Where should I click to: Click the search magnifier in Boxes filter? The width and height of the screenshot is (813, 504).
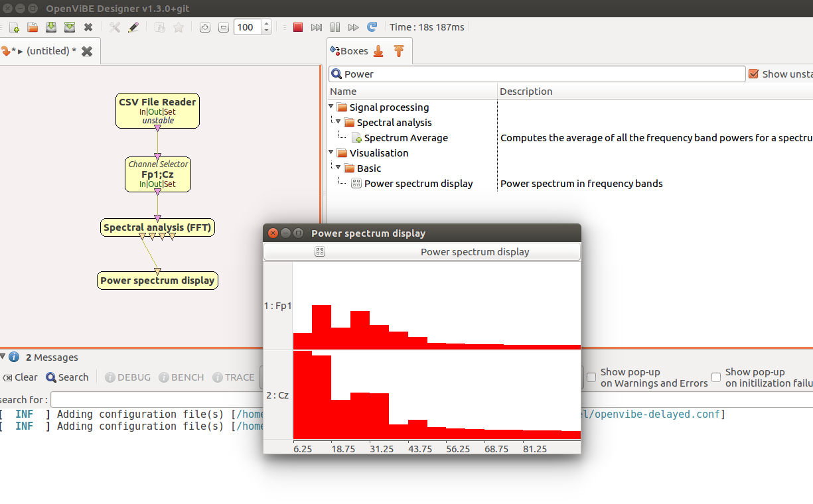coord(336,74)
